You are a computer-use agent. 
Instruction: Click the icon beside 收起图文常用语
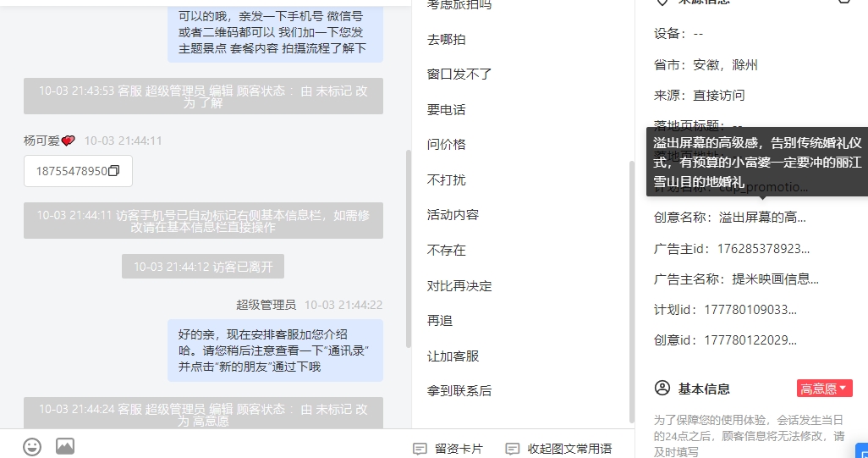click(514, 449)
